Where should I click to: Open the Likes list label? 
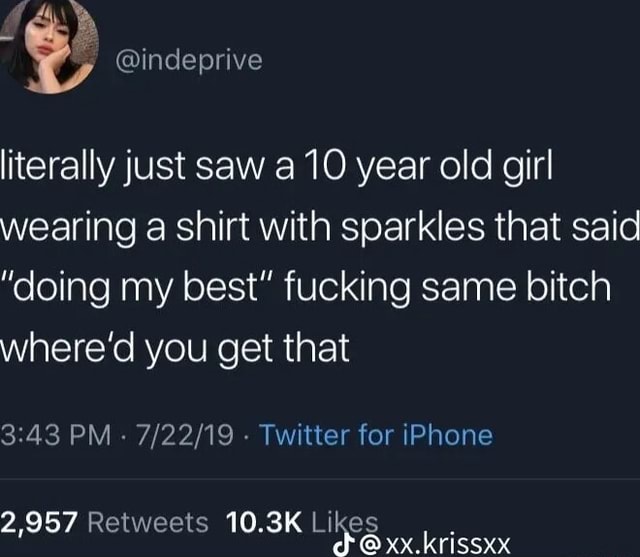(345, 523)
